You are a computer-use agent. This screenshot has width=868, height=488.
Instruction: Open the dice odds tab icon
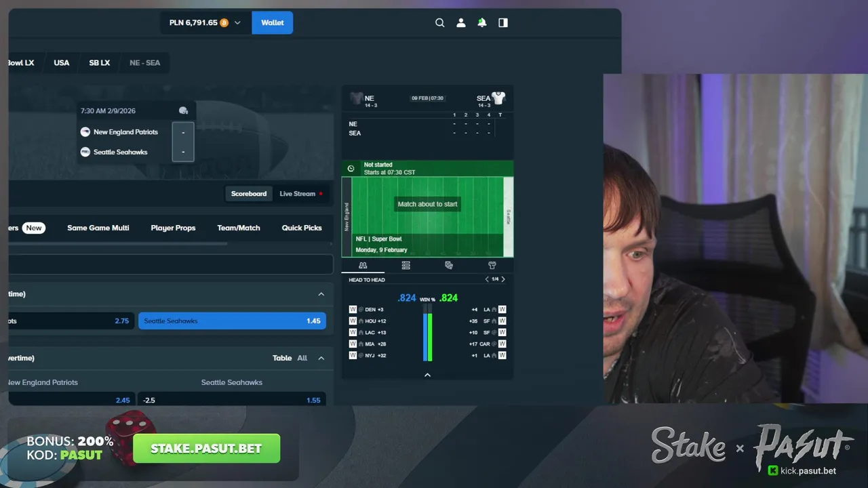pyautogui.click(x=449, y=265)
